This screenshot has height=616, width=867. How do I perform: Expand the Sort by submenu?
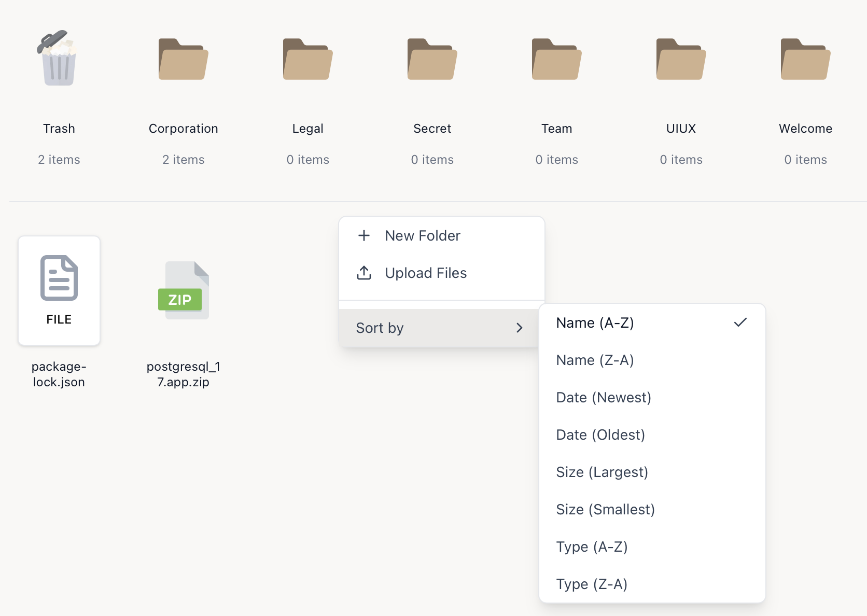(439, 328)
